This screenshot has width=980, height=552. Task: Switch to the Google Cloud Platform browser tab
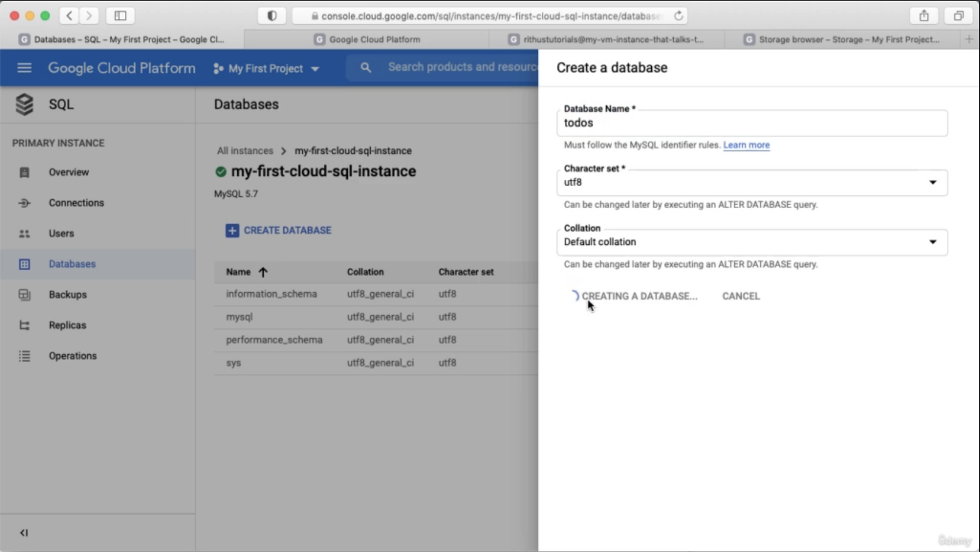click(x=367, y=39)
